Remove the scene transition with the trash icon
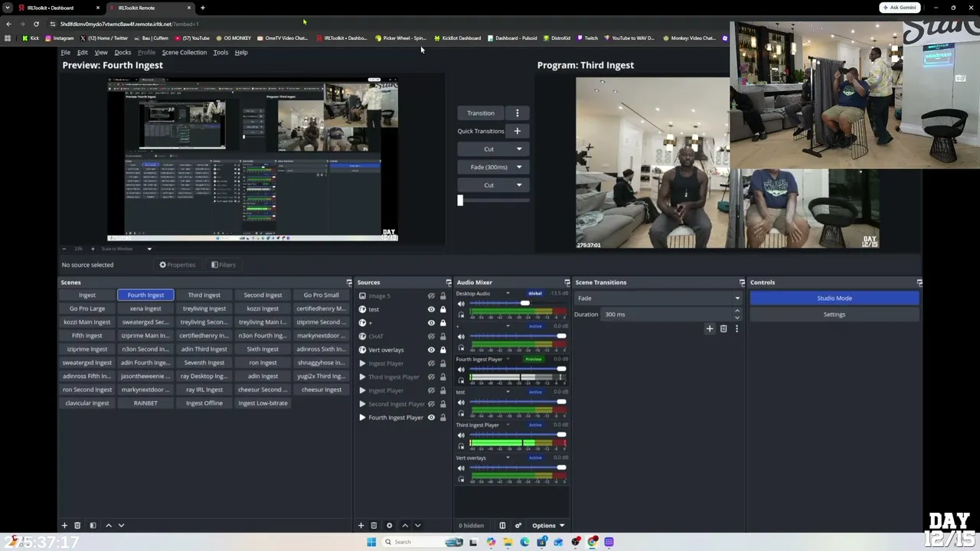980x551 pixels. 723,329
